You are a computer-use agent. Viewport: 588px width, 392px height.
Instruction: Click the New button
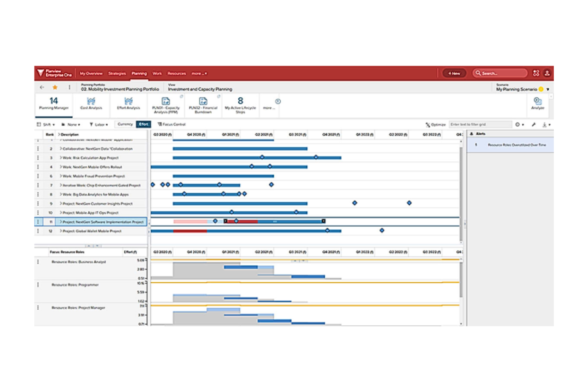[454, 73]
